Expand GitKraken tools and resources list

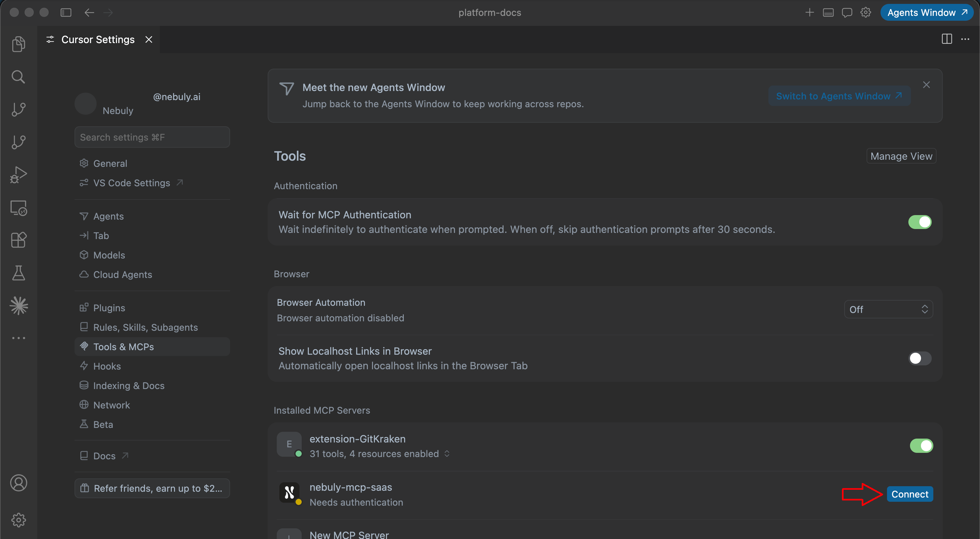[x=447, y=454]
